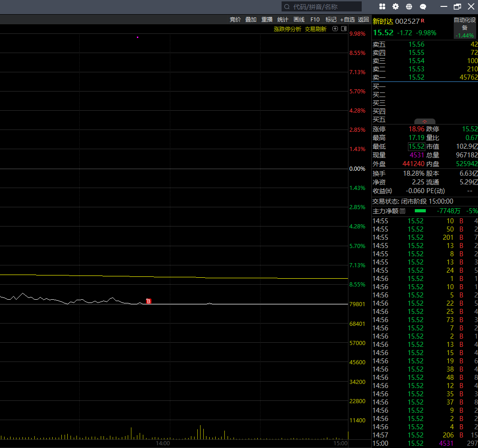Screen dimensions: 478x448
Task: Select the 15:00 closing trade of 4531
Action: coord(424,443)
